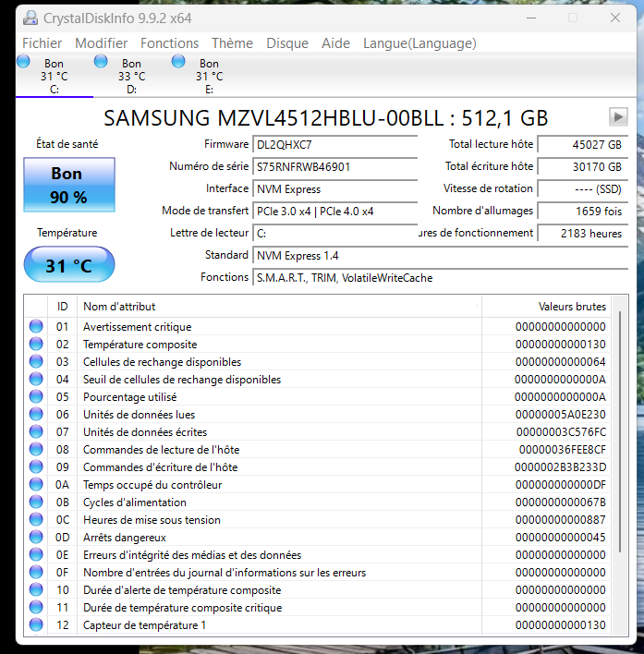The height and width of the screenshot is (654, 644).
Task: Click the Fonctions field with S.M.A.R.T., TRIM
Action: pyautogui.click(x=440, y=277)
